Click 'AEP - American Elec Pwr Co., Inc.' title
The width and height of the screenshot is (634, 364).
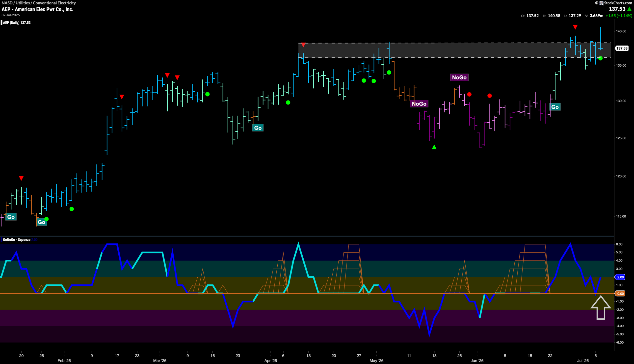pos(37,9)
